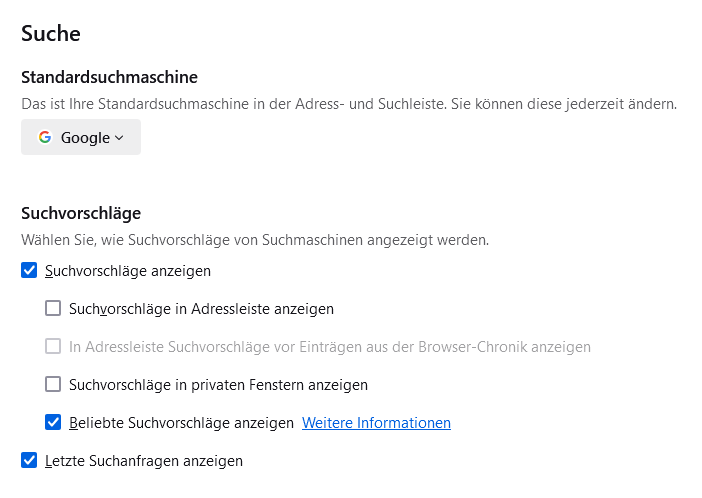Open the Google default search engine dropdown

pos(81,138)
